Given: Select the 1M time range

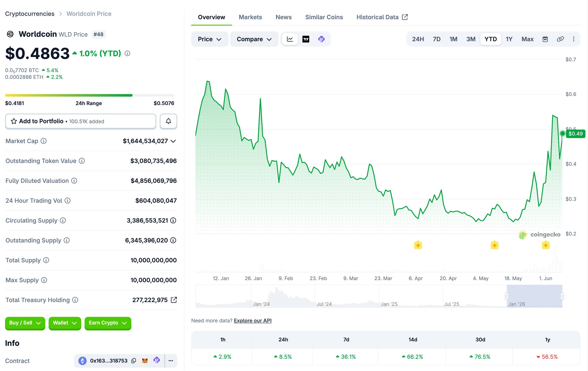Looking at the screenshot, I should click(453, 39).
